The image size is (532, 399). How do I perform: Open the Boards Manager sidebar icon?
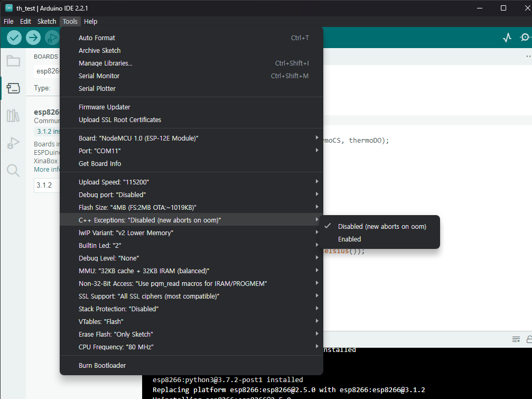click(13, 88)
